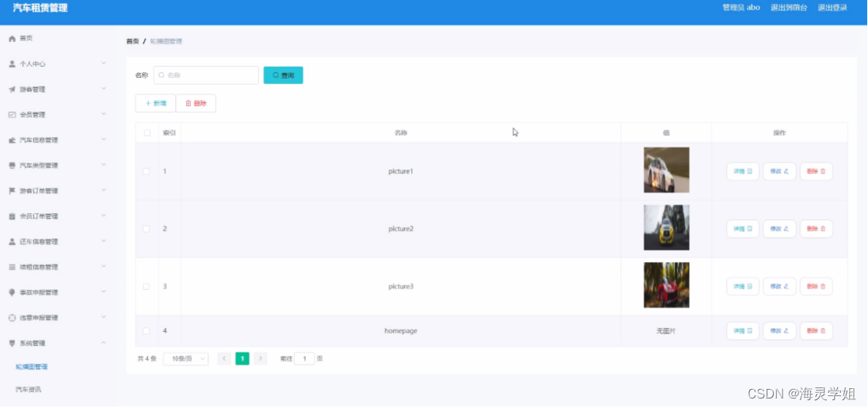Edit picture2 with its 修改 button

779,229
